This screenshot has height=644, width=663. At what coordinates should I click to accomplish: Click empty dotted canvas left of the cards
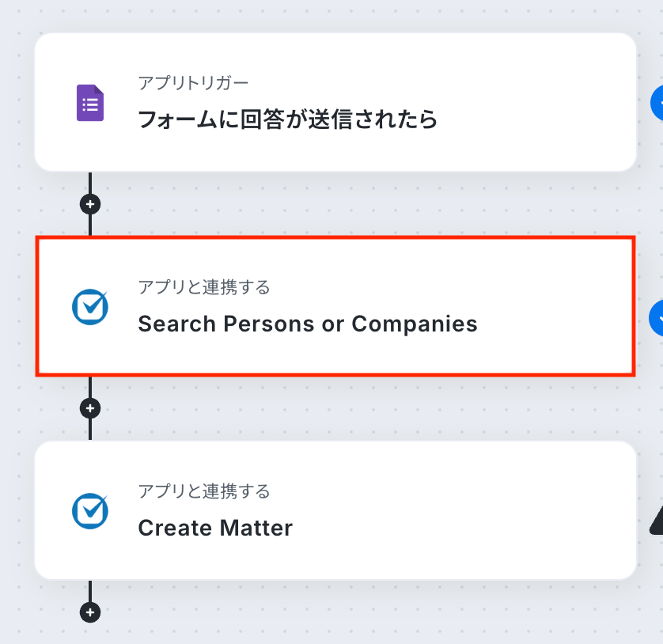[x=16, y=316]
